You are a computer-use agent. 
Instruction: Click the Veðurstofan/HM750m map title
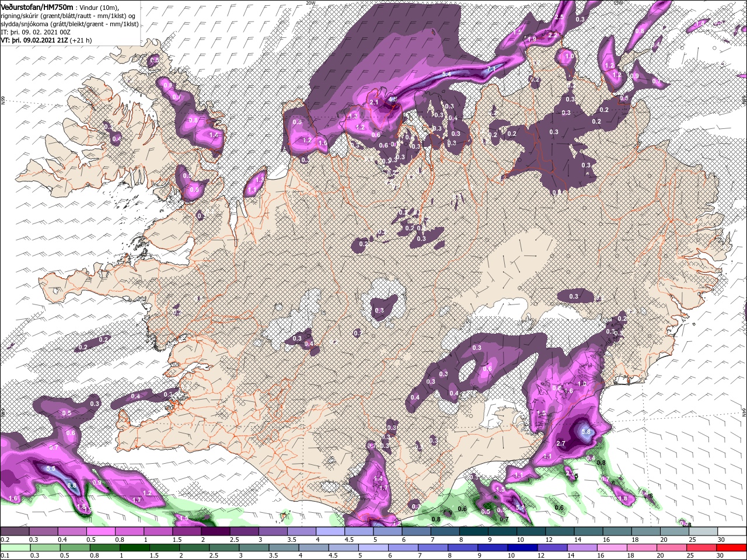pyautogui.click(x=37, y=6)
